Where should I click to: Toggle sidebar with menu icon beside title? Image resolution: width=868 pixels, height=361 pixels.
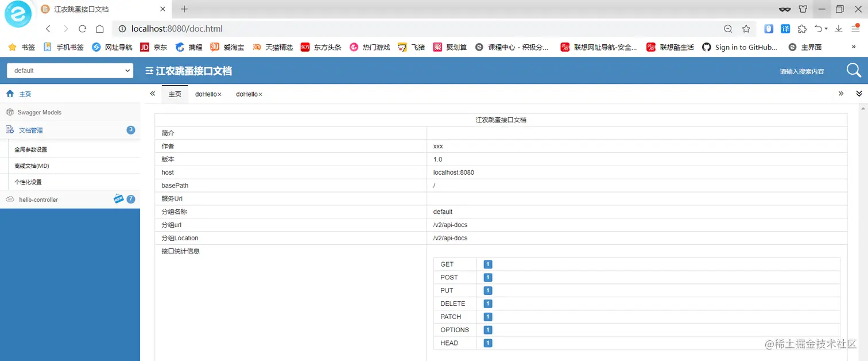click(x=149, y=71)
